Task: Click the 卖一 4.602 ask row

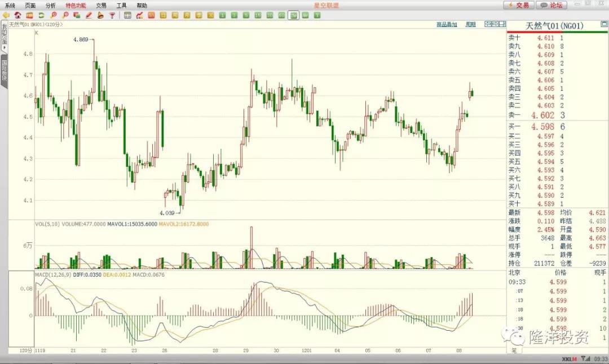Action: click(x=558, y=116)
